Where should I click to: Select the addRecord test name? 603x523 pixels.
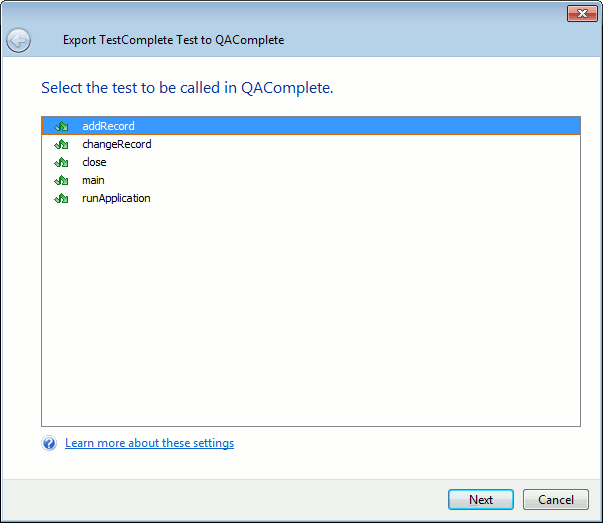click(x=108, y=126)
